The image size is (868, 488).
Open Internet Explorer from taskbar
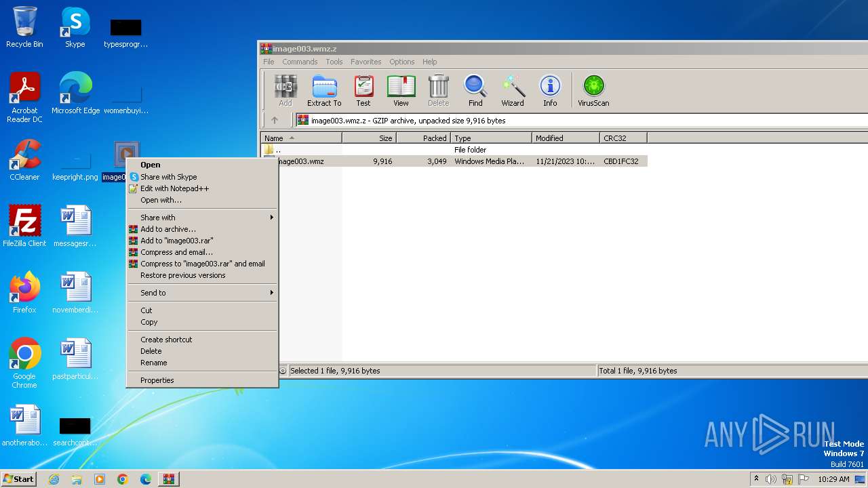pyautogui.click(x=54, y=479)
